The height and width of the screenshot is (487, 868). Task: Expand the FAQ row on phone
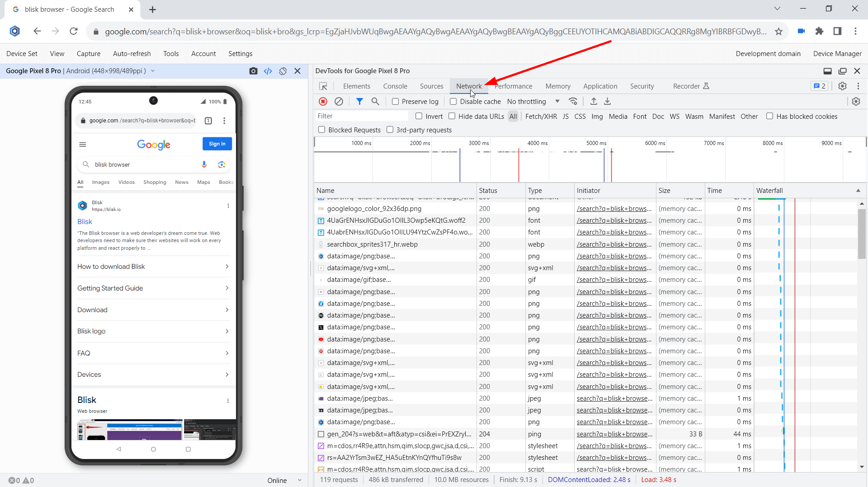click(153, 353)
